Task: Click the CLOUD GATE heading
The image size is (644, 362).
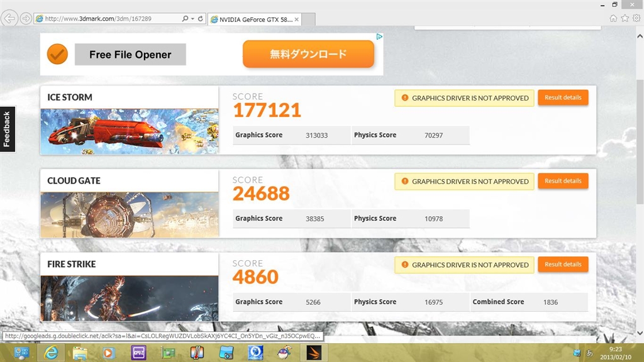Action: pos(74,180)
